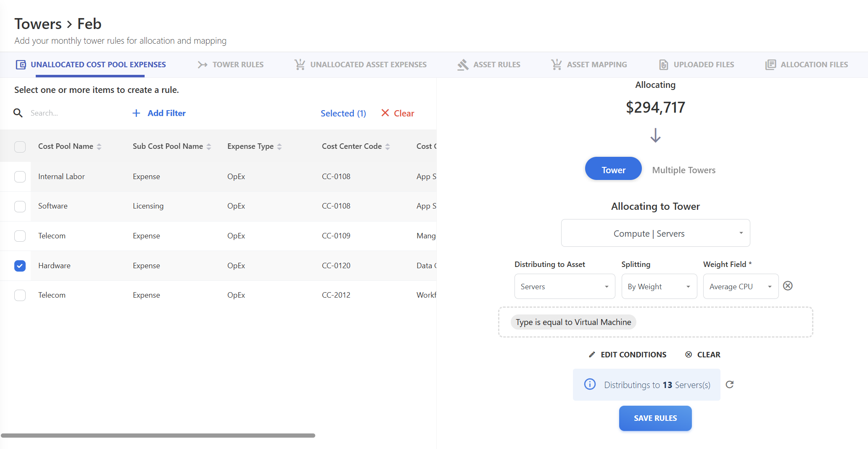Sort the Cost Pool Name column
Viewport: 868px width, 449px height.
coord(100,146)
